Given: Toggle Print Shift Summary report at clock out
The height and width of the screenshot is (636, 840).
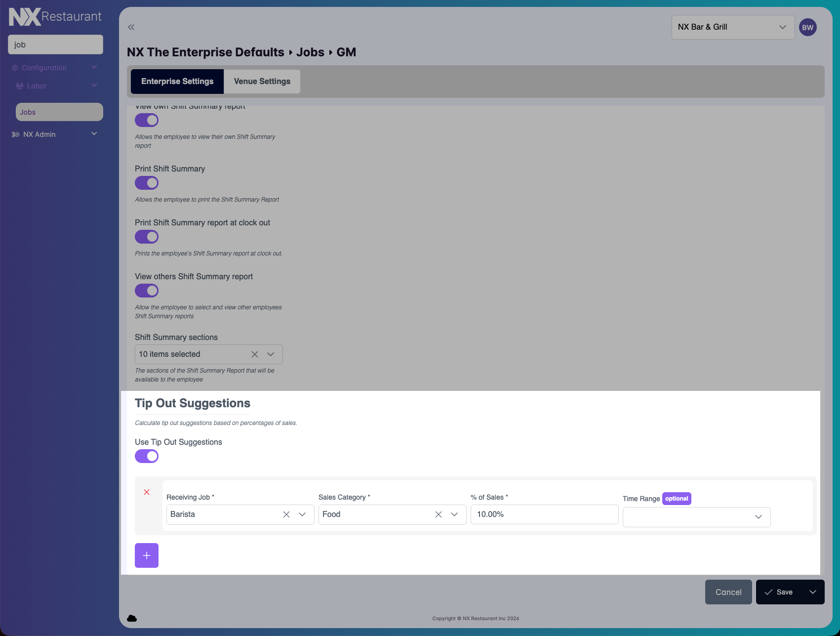Looking at the screenshot, I should tap(147, 237).
